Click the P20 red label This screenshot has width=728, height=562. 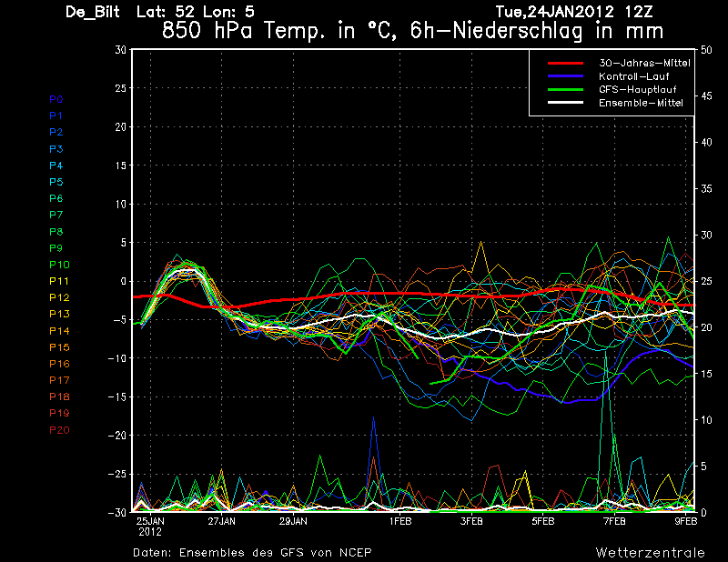(59, 430)
